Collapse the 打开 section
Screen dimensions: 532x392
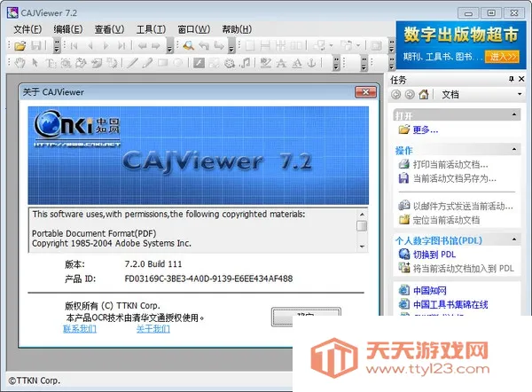pyautogui.click(x=514, y=114)
